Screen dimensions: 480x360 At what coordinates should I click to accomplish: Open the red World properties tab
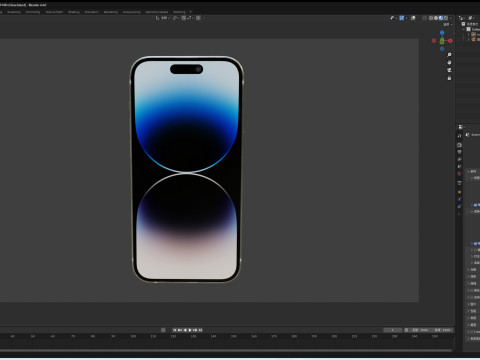(459, 174)
